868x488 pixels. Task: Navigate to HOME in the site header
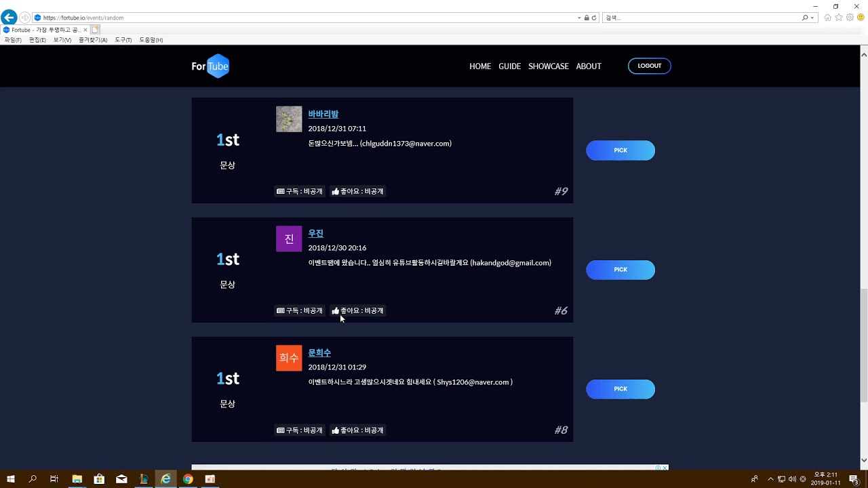coord(480,66)
